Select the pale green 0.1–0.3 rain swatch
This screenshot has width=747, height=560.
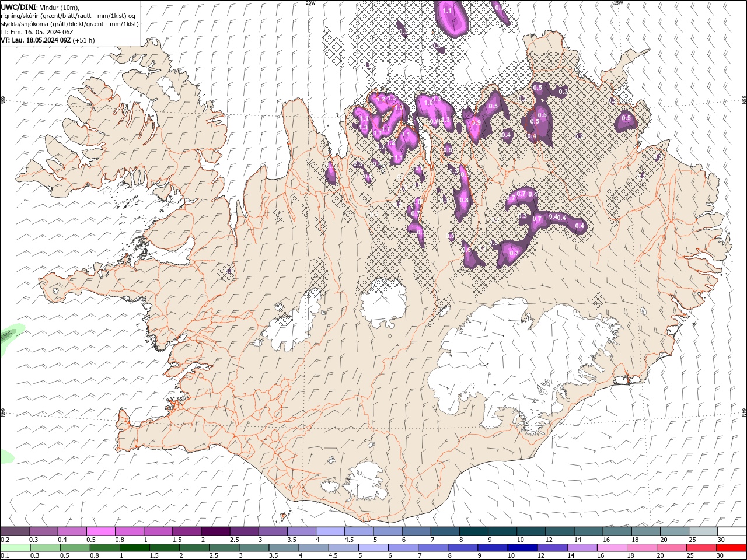[16, 548]
